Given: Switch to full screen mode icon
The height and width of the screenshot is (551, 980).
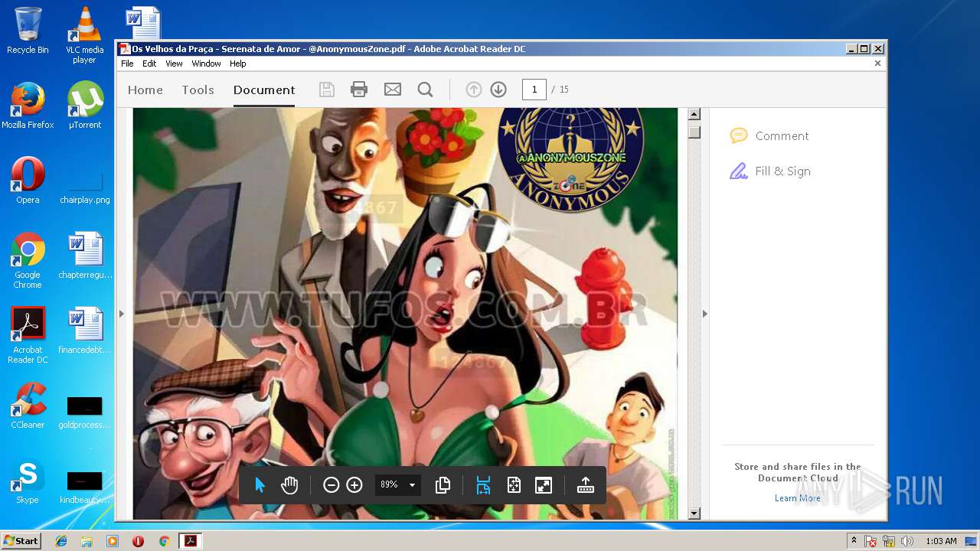Looking at the screenshot, I should point(544,485).
